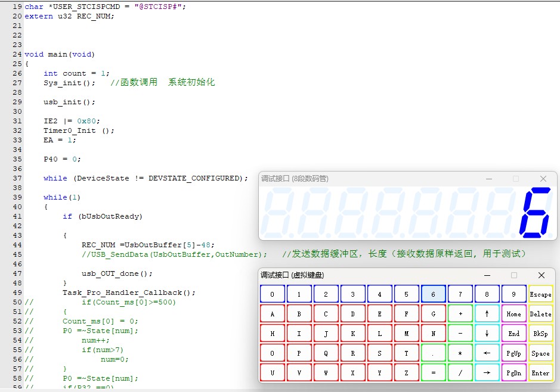Click the slash key
The height and width of the screenshot is (392, 560).
pos(460,373)
